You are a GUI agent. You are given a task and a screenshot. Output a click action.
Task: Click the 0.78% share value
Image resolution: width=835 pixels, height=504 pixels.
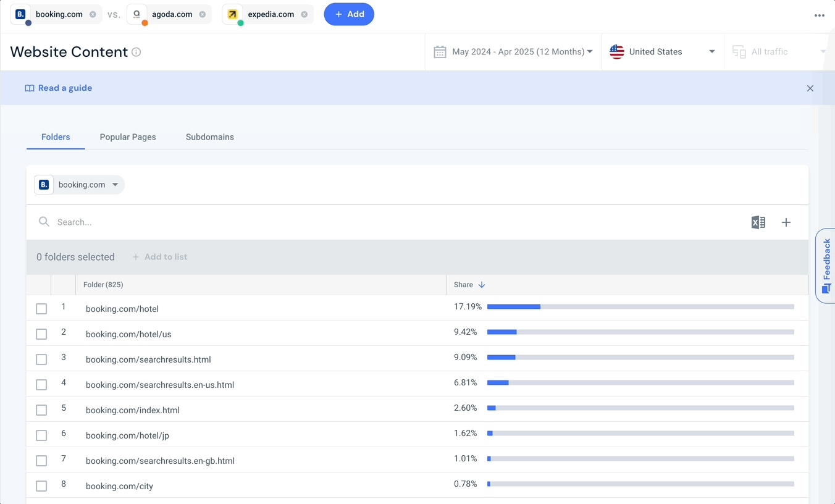[466, 484]
